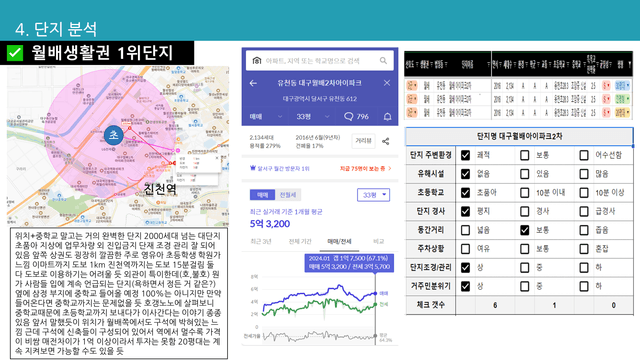Uncheck 보통 checkbox for 동간거리

[524, 230]
